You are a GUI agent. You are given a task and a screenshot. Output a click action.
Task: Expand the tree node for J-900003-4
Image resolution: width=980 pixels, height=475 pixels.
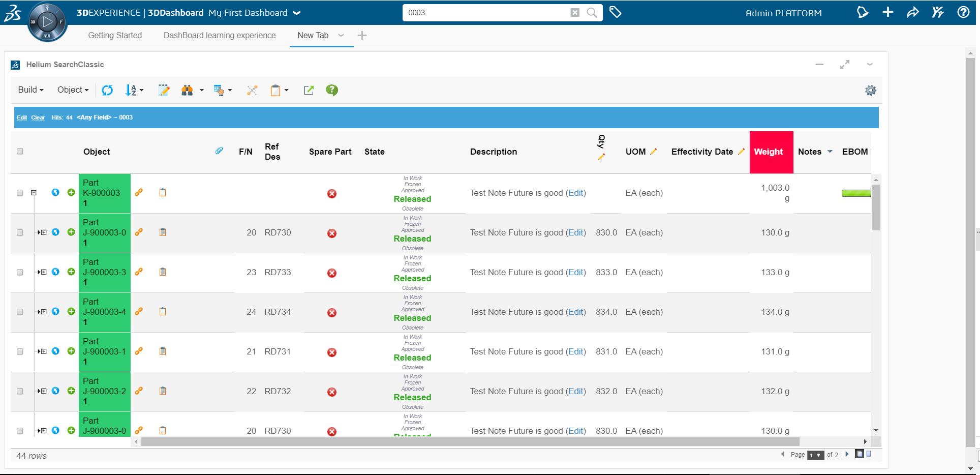(43, 311)
